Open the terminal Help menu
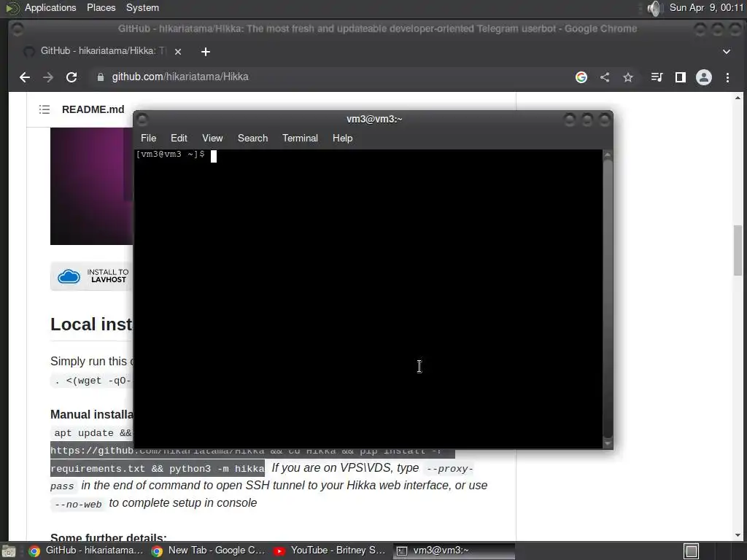 tap(342, 138)
